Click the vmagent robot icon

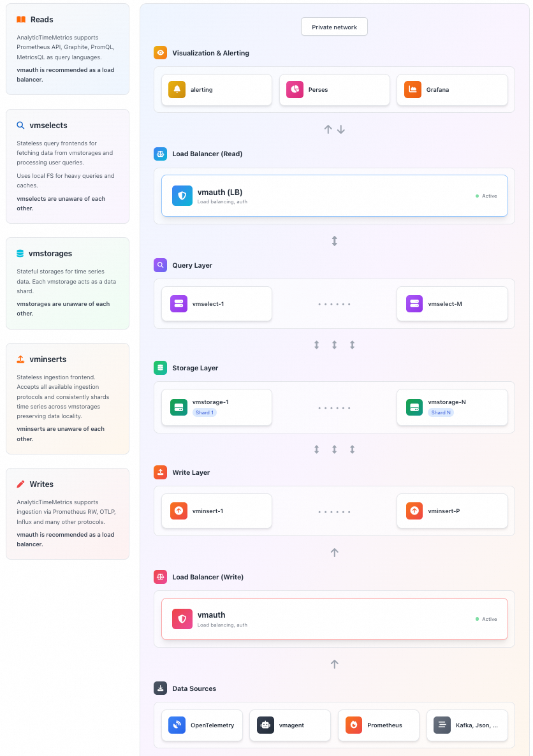pos(265,725)
